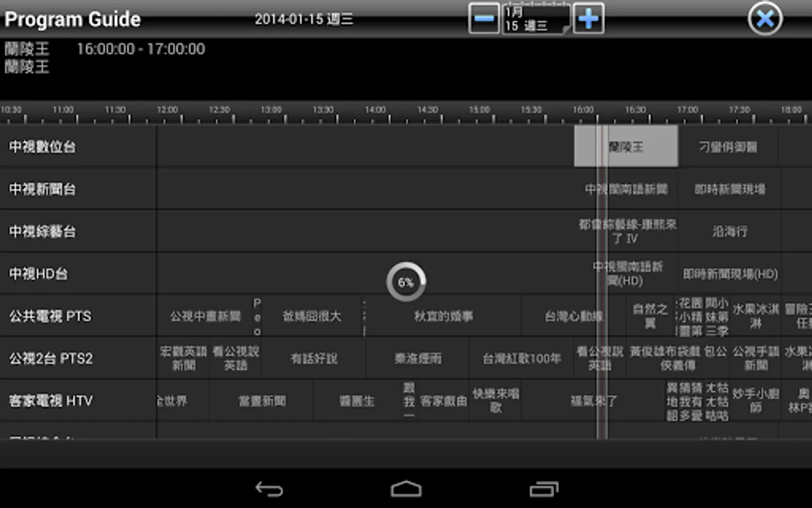Select the 福氣來了 program cell
Screen dimensions: 812x508
tap(593, 401)
